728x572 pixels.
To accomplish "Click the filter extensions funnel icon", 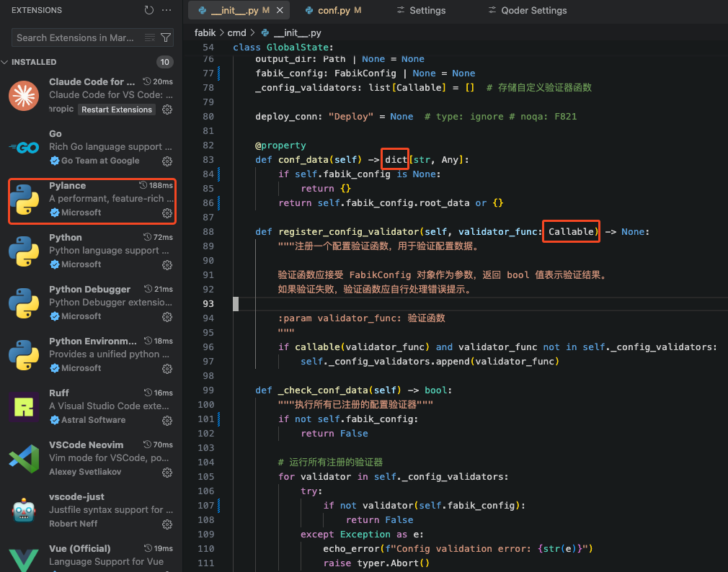I will pyautogui.click(x=165, y=38).
